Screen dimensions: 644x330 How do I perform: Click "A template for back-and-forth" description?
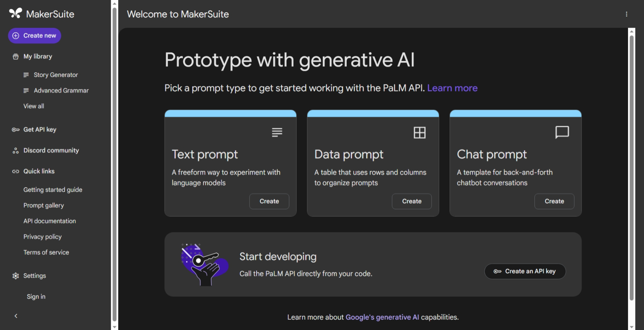point(505,178)
